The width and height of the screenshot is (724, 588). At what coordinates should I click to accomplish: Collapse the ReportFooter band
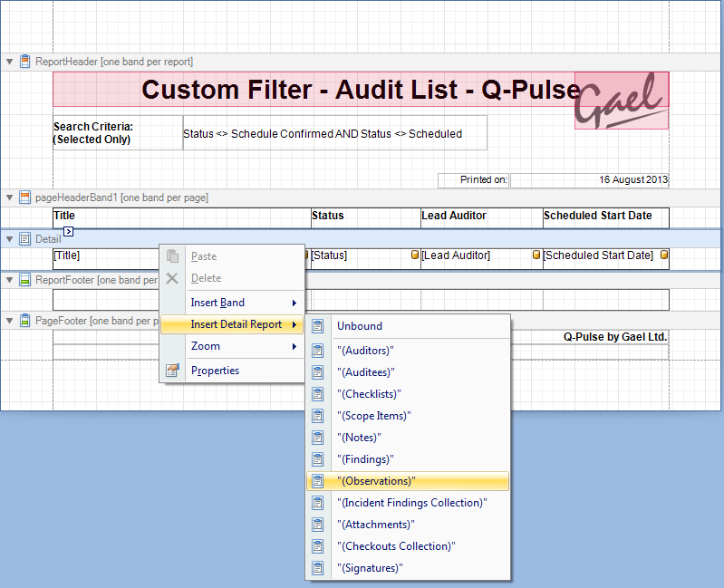[9, 280]
